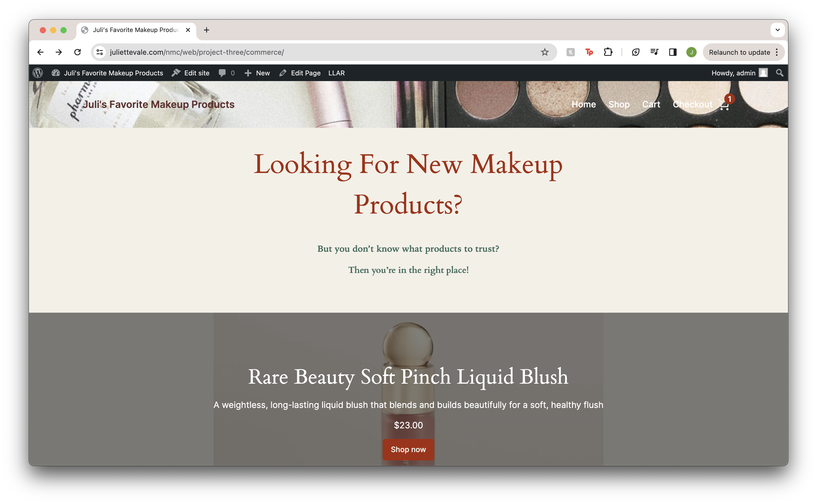
Task: Click the 'Then you're in the right place!' text
Action: (x=408, y=270)
